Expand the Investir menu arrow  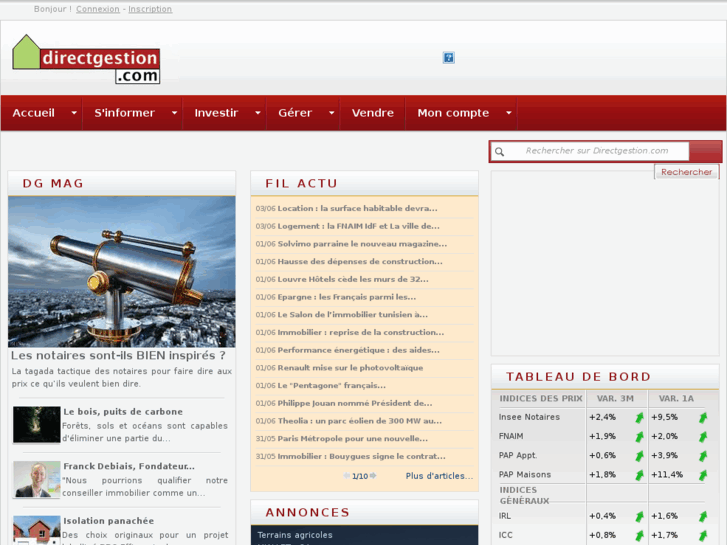(258, 113)
